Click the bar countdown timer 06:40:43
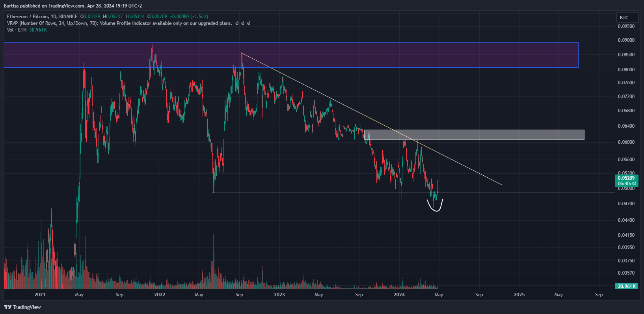The width and height of the screenshot is (644, 314). click(627, 184)
